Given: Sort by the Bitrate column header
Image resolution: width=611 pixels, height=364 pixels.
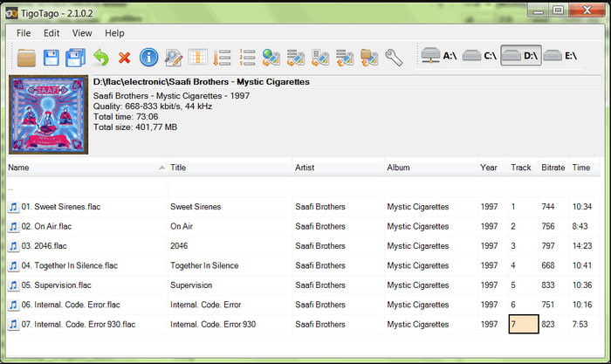Looking at the screenshot, I should [554, 168].
